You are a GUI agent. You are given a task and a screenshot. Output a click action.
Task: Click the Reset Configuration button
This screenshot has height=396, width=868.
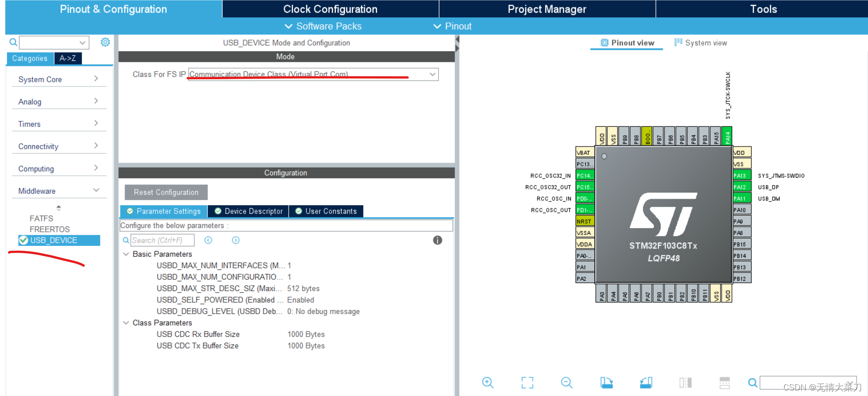click(x=166, y=192)
